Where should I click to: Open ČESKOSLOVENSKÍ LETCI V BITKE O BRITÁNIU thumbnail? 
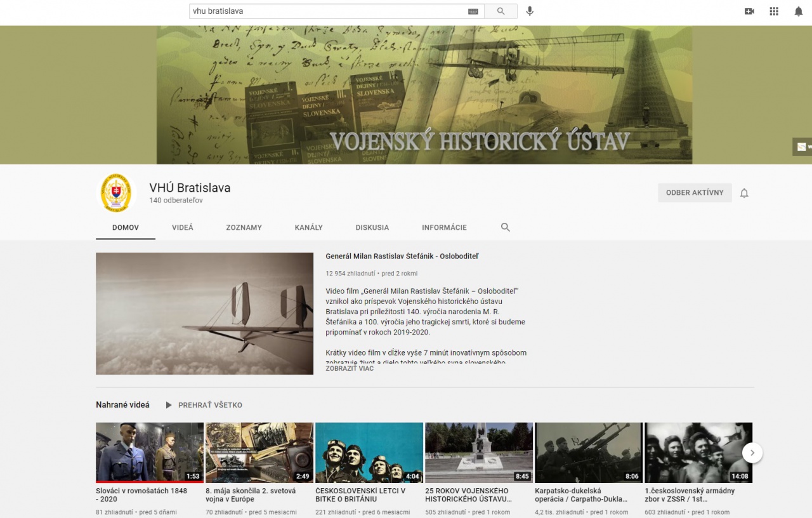point(369,453)
